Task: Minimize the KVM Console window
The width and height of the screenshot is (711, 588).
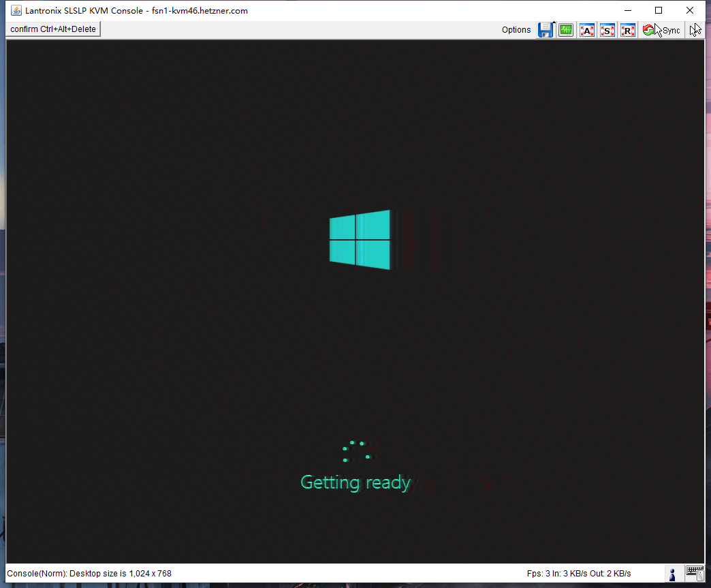Action: [x=627, y=10]
